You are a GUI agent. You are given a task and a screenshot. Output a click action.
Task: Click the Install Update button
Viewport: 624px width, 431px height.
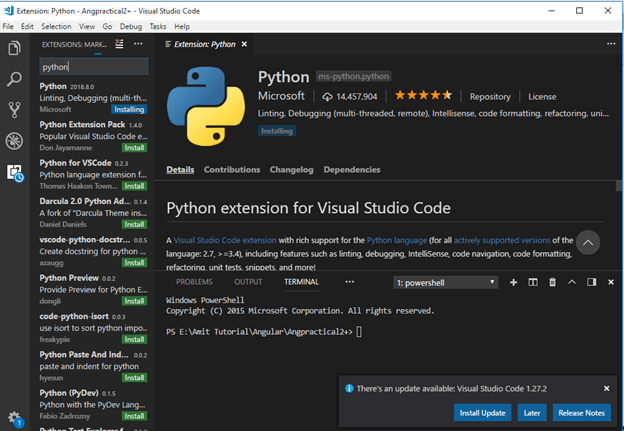pos(483,412)
